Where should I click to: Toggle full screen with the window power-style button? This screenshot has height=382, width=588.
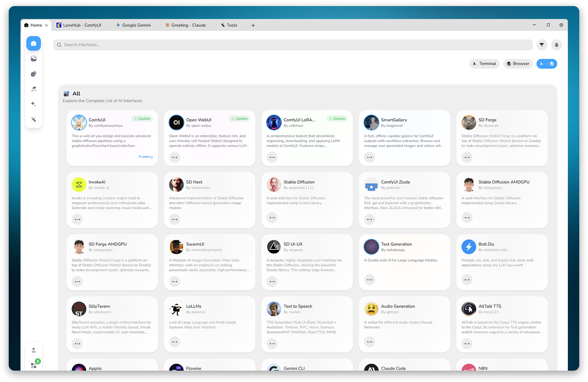561,25
